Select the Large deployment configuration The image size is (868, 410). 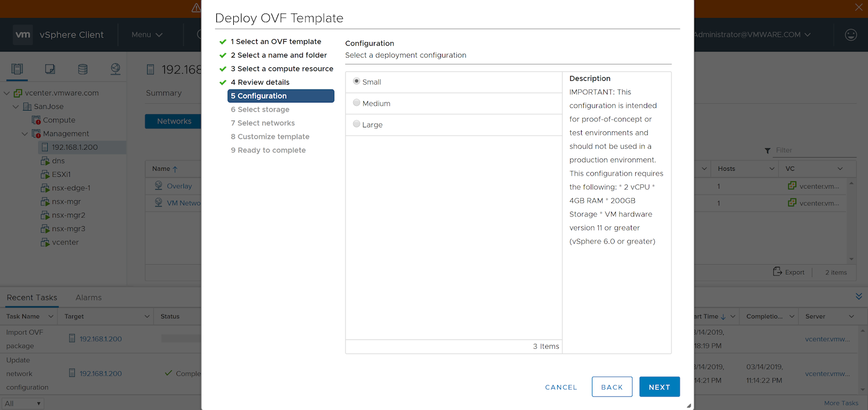coord(356,124)
